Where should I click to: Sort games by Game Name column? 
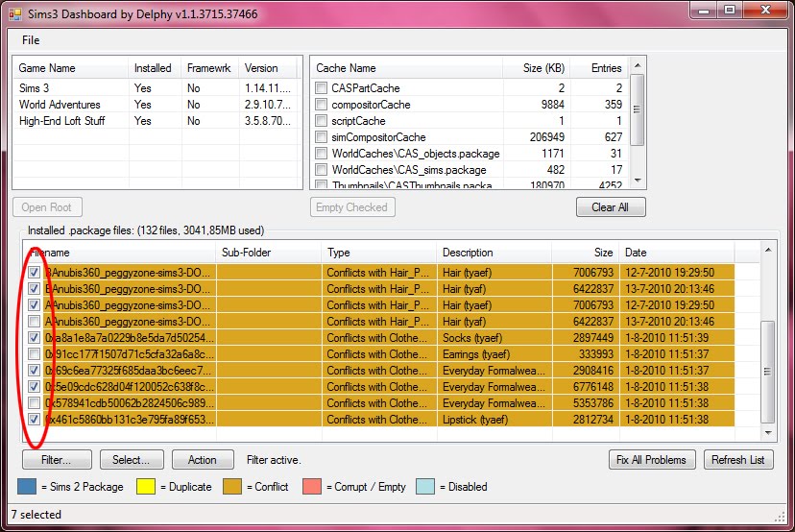click(x=70, y=68)
